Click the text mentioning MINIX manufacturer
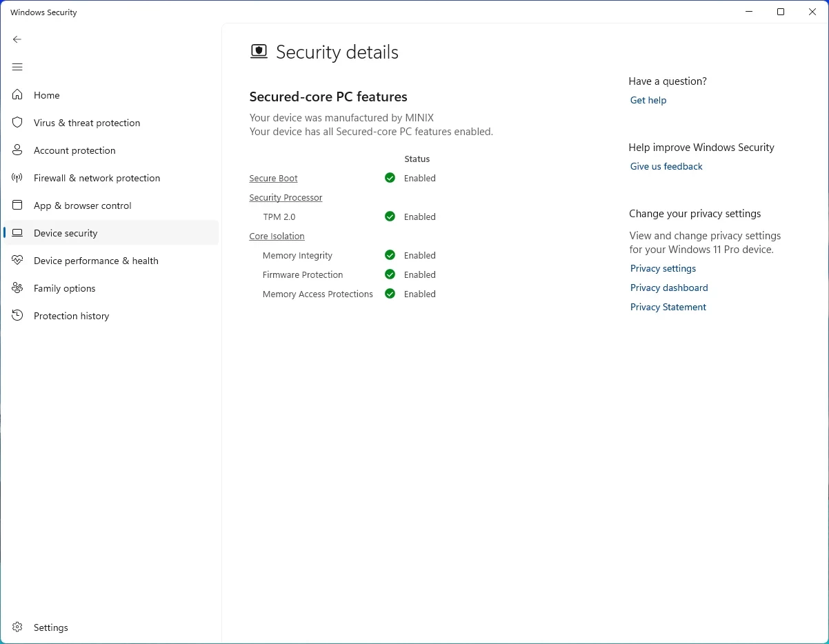The width and height of the screenshot is (829, 644). coord(341,118)
